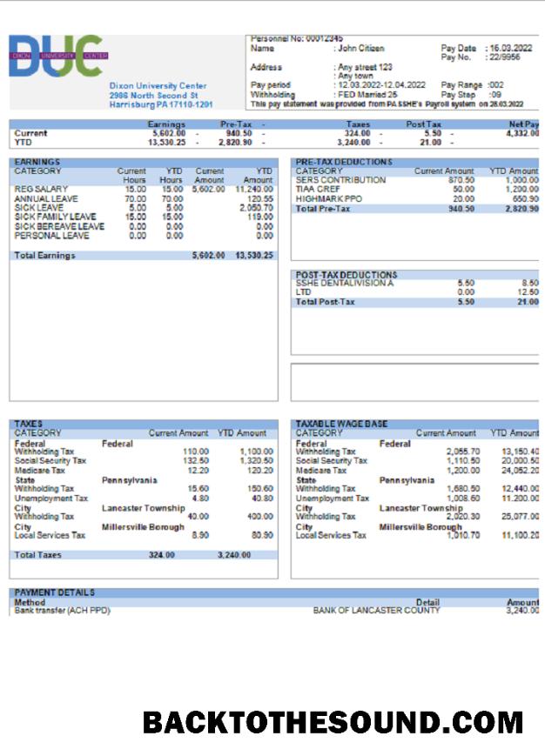Click "BANK OF LANCASTER COUNTY" detail
Screen dimensions: 545x756
coord(377,611)
